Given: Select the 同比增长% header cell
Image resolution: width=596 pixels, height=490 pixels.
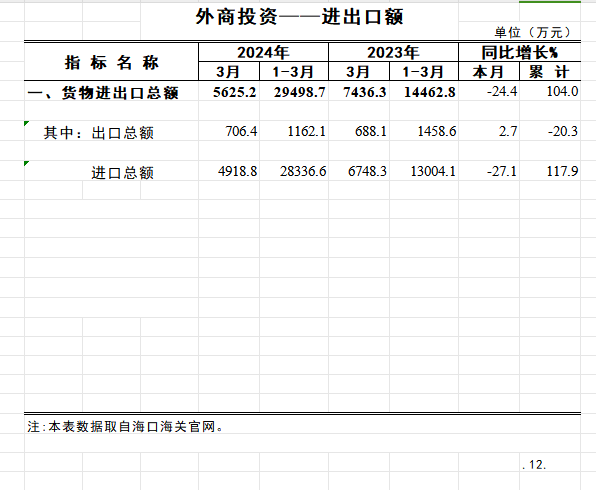Looking at the screenshot, I should [x=520, y=52].
